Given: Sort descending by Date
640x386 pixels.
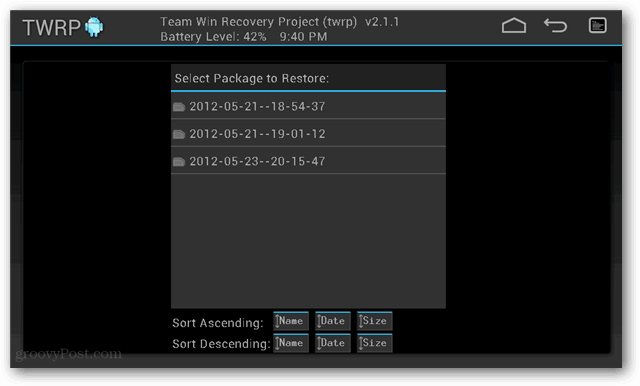Looking at the screenshot, I should click(333, 343).
